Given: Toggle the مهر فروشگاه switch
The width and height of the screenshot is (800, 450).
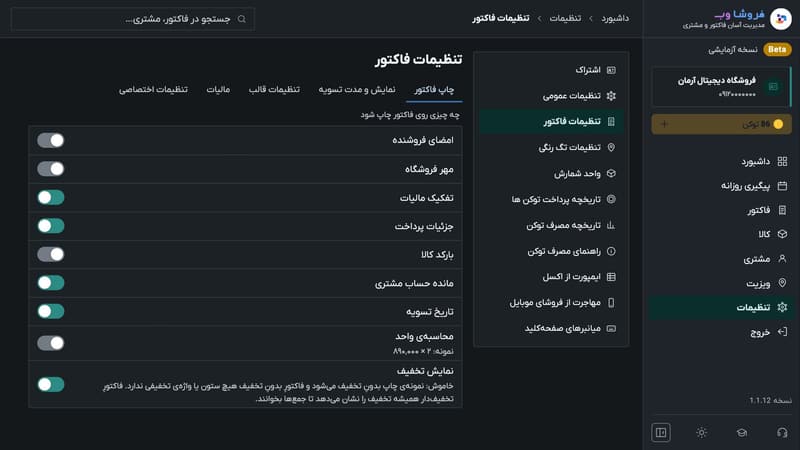Looking at the screenshot, I should pyautogui.click(x=51, y=169).
